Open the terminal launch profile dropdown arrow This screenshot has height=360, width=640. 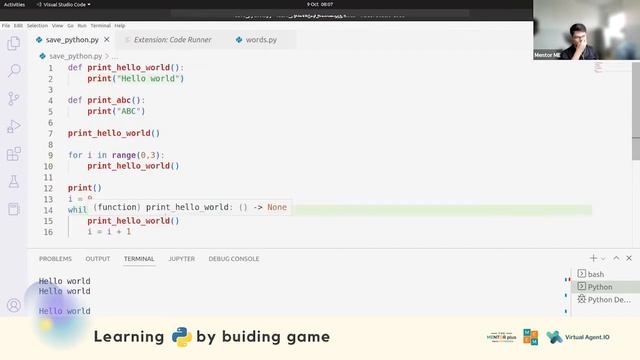603,258
